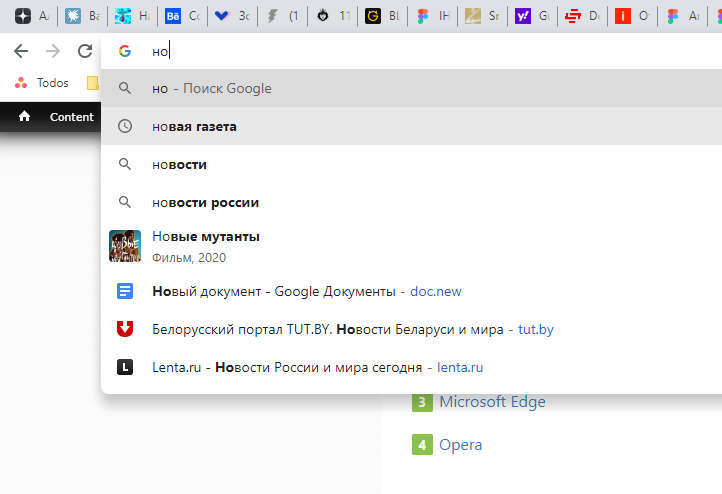Screen dimensions: 722x494
Task: Go back with the back arrow
Action: click(21, 51)
